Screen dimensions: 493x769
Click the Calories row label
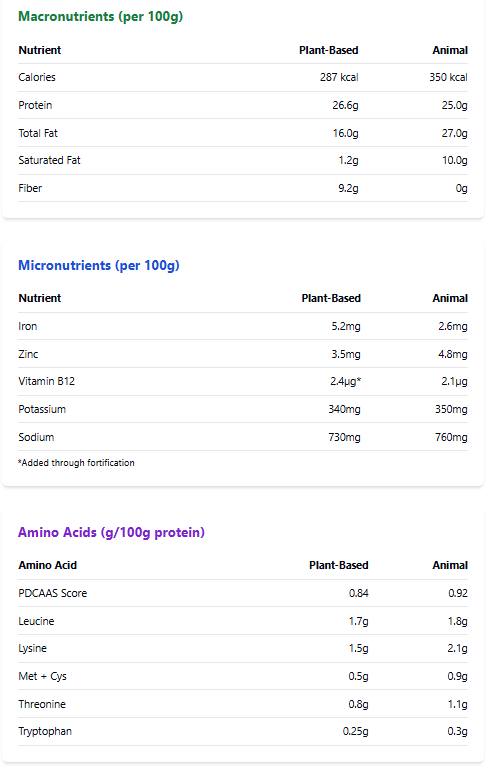click(37, 77)
